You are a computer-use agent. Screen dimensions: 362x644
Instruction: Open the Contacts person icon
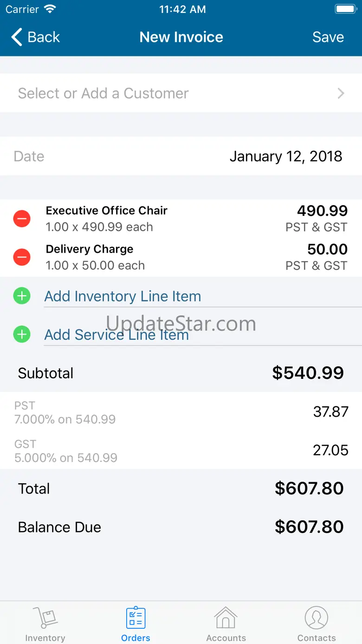pos(317,618)
